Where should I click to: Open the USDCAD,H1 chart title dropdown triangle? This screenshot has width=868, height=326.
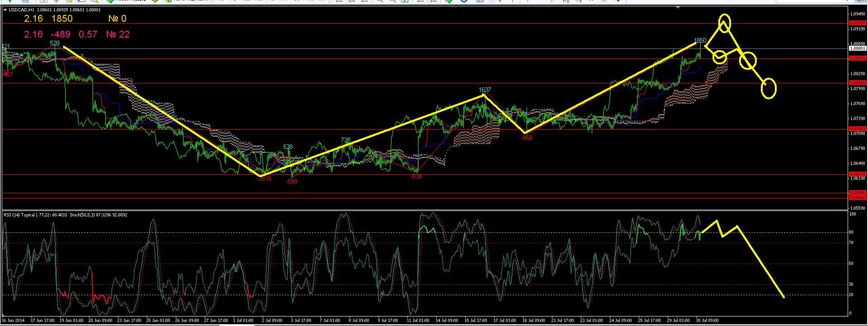coord(5,10)
